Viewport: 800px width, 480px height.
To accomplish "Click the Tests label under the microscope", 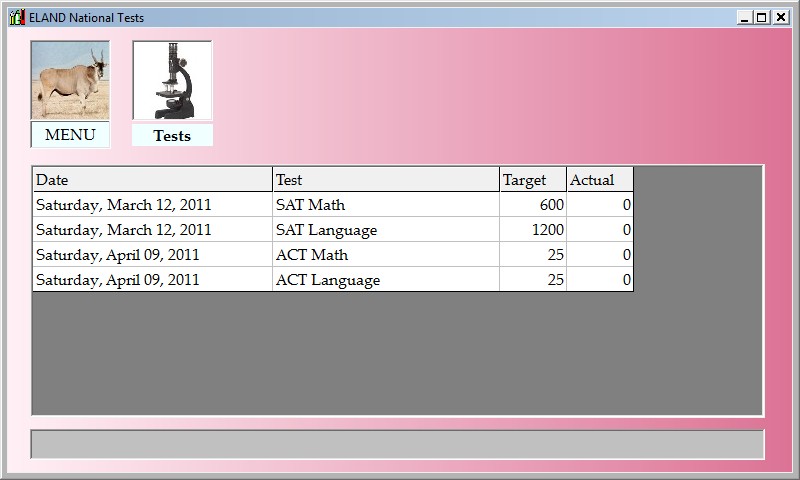I will coord(172,136).
